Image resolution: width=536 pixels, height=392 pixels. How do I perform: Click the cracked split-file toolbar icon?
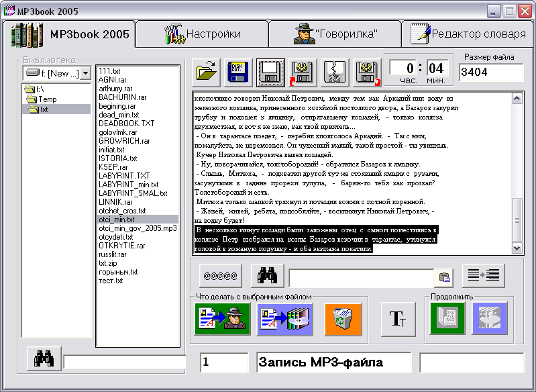(335, 72)
